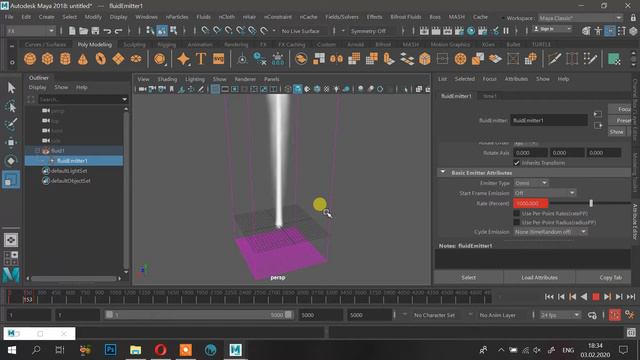Image resolution: width=640 pixels, height=360 pixels.
Task: Adjust the Rate (Percent) slider handle
Action: 591,203
